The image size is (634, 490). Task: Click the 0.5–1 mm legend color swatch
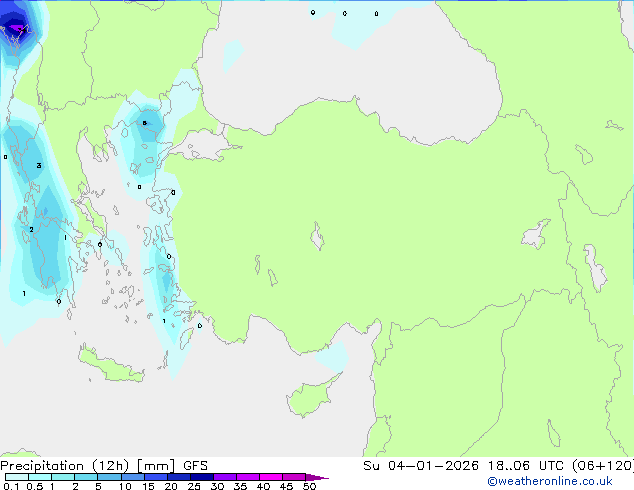pos(40,477)
